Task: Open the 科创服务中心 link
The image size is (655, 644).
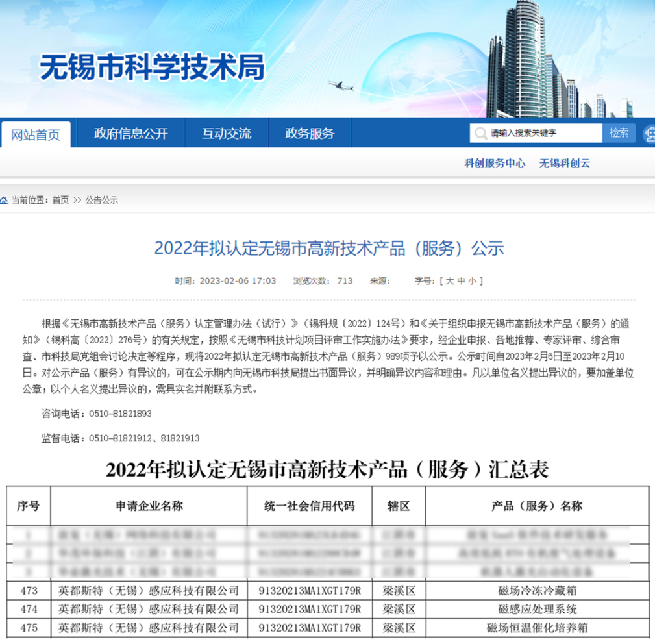Action: point(495,164)
